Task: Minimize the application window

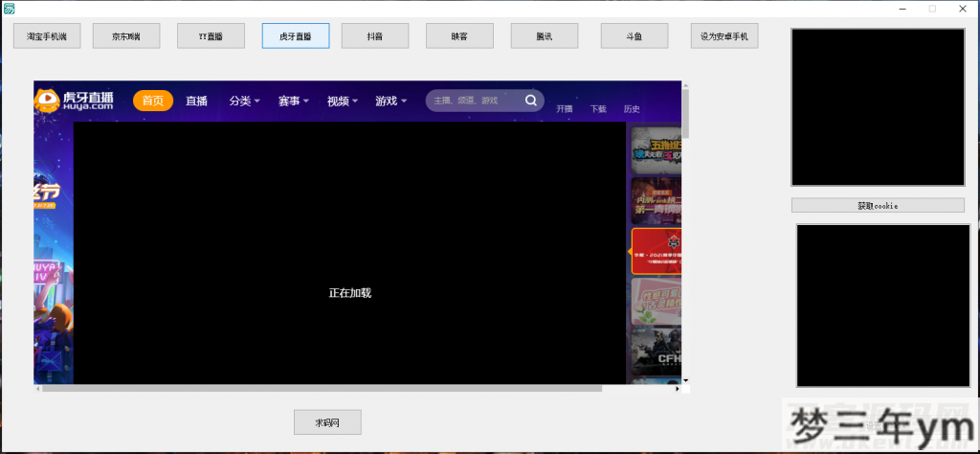Action: click(903, 9)
